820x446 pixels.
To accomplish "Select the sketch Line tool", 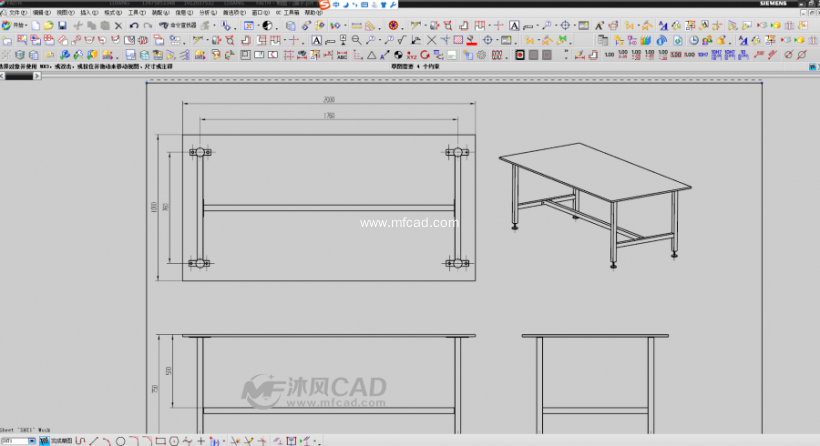I will [94, 441].
